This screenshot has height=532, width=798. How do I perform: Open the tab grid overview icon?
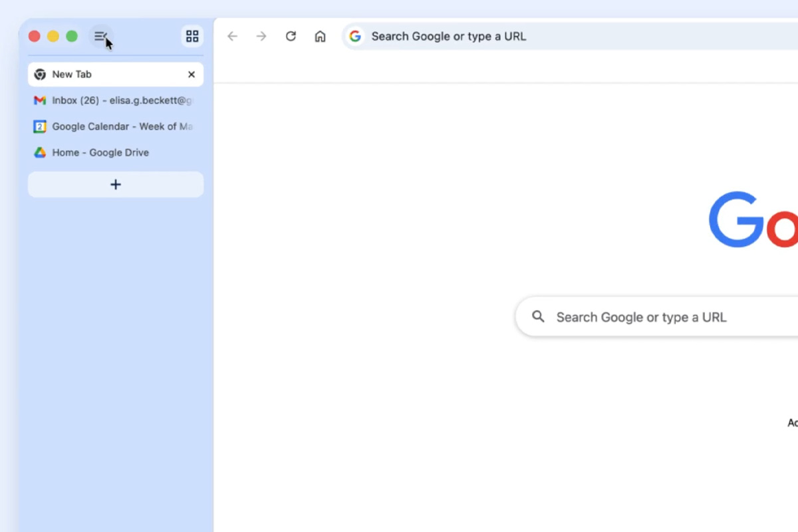pyautogui.click(x=192, y=37)
